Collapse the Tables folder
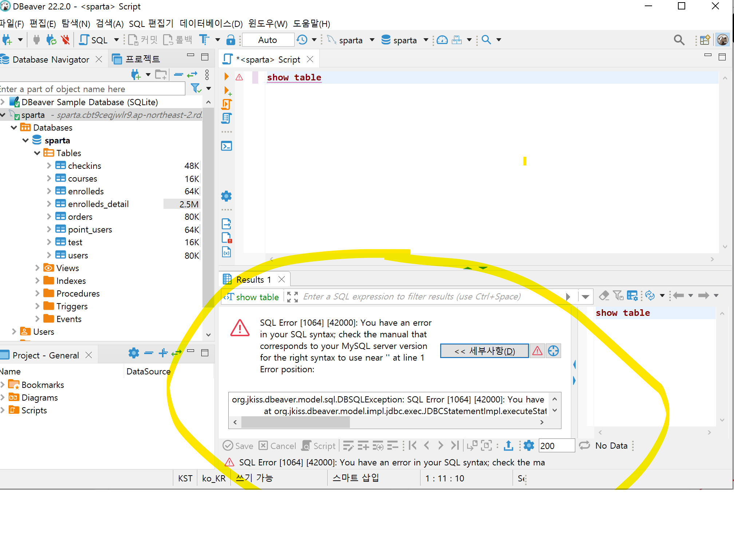The image size is (734, 560). pos(37,153)
